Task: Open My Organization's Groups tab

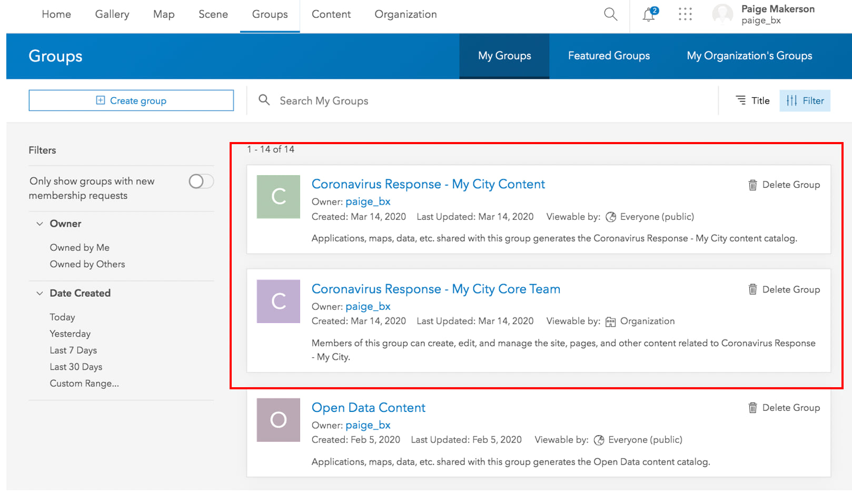Action: click(749, 56)
